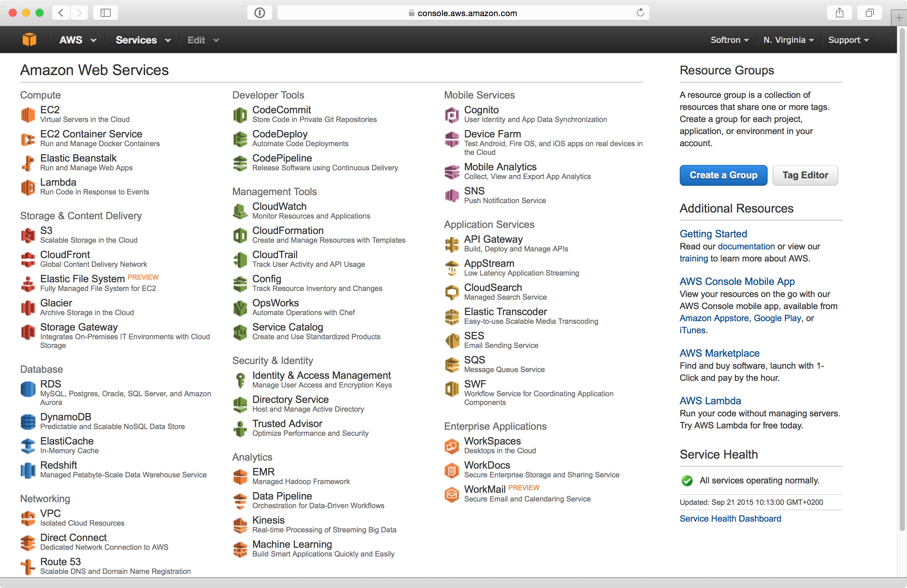Click the Trusted Advisor icon
Viewport: 907px width, 588px height.
click(240, 428)
